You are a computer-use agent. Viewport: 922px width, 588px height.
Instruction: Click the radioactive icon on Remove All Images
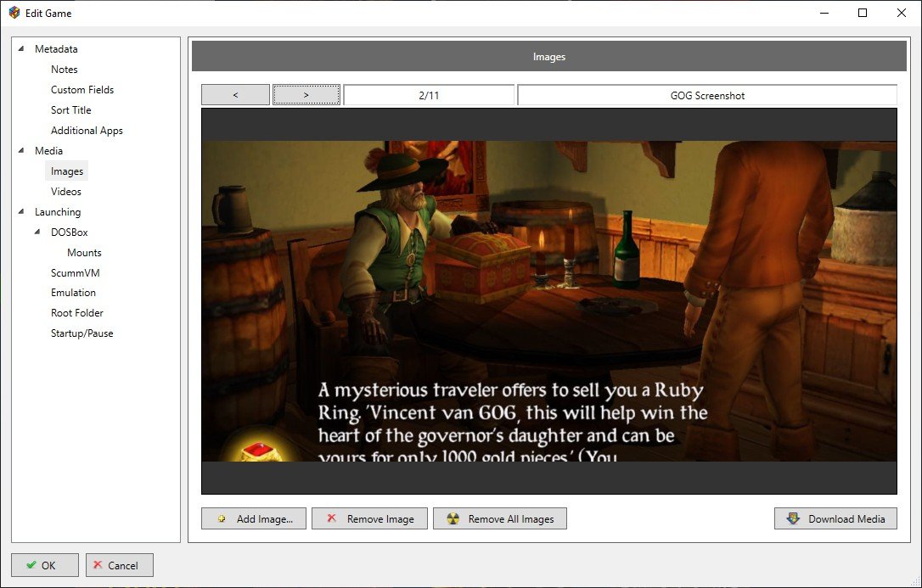(x=453, y=518)
